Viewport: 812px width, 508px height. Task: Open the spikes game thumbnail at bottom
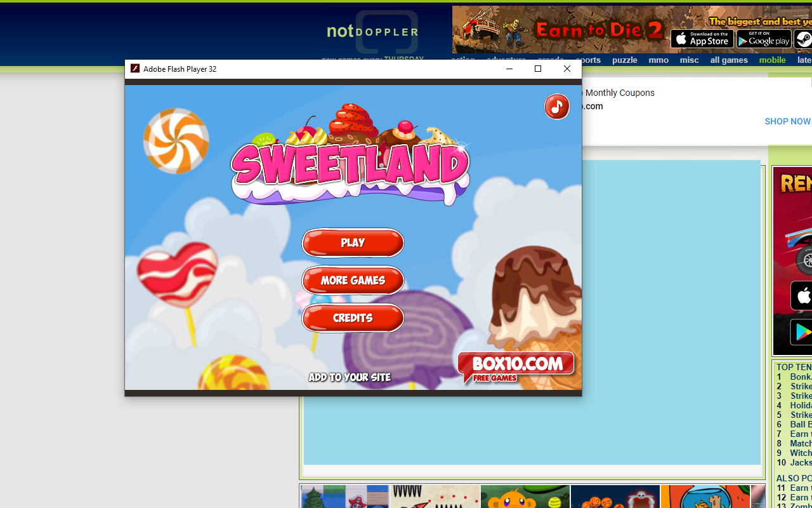click(435, 497)
